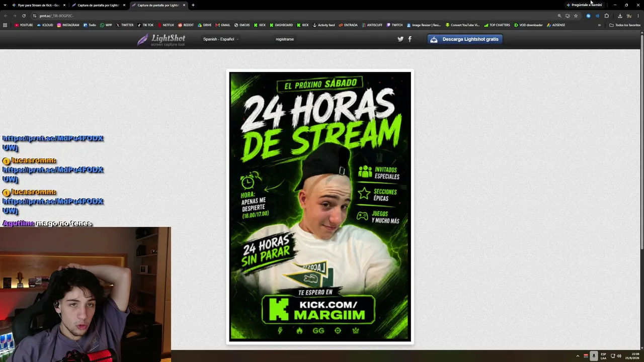Open the Trello bookmark
This screenshot has height=362, width=644.
90,25
